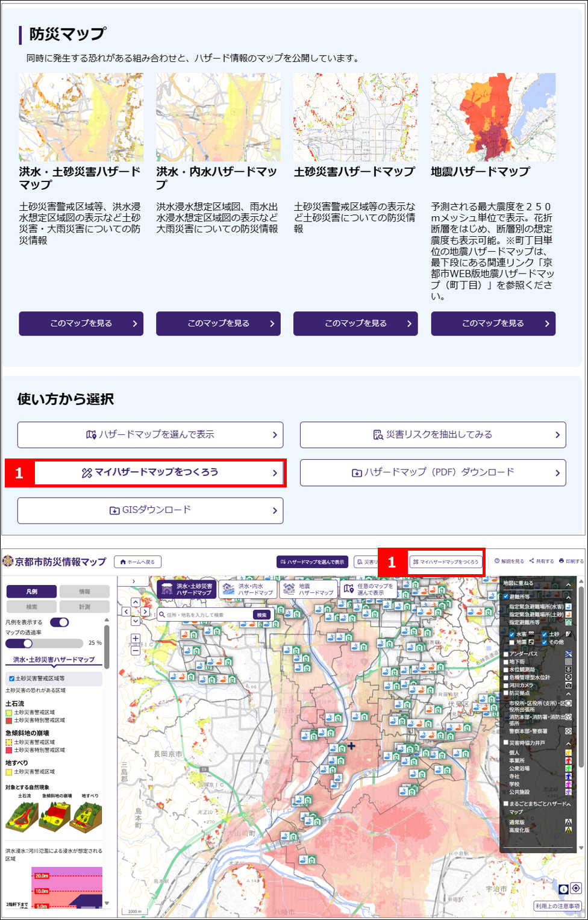Click 指定緊急避難場所(土砂) orange legend icon

[568, 615]
